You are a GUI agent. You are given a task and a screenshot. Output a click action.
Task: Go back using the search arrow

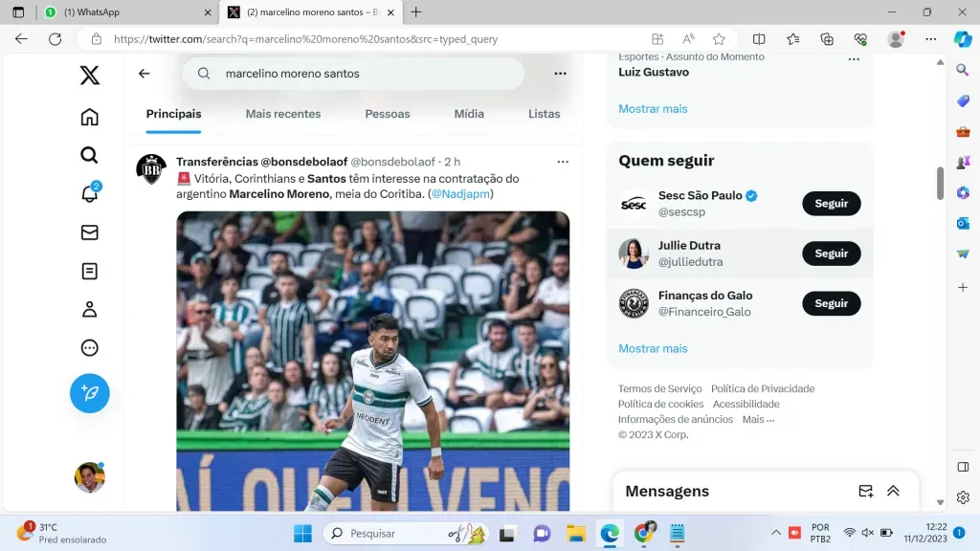tap(145, 74)
